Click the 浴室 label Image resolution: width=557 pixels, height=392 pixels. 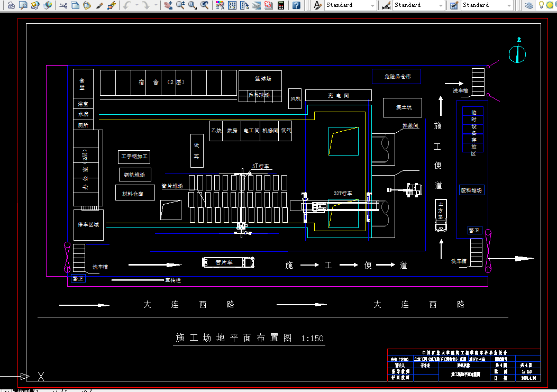(83, 104)
